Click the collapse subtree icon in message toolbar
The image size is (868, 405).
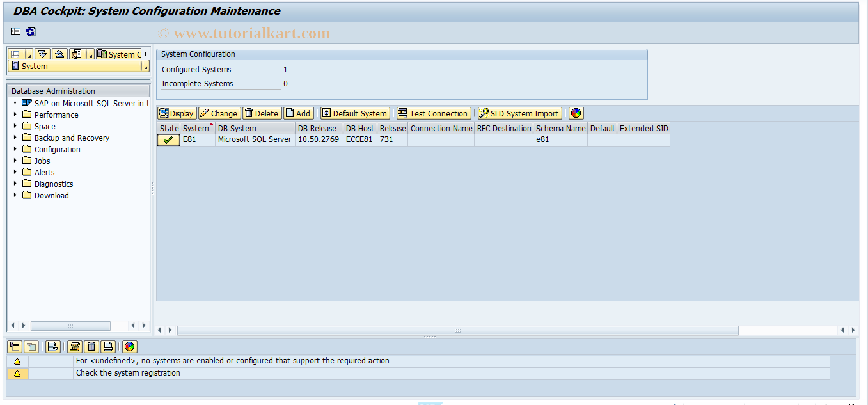coord(31,347)
